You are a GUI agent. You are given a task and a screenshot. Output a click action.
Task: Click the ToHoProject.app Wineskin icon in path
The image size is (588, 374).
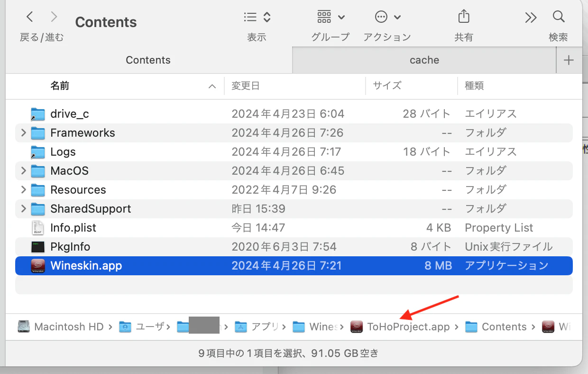click(x=357, y=327)
